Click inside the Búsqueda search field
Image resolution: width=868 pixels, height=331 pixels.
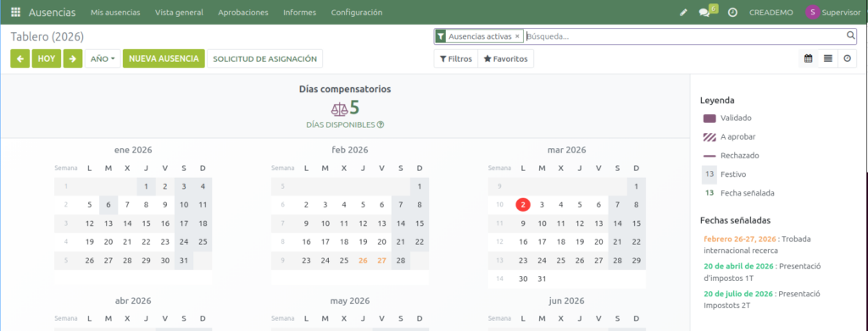pyautogui.click(x=685, y=36)
